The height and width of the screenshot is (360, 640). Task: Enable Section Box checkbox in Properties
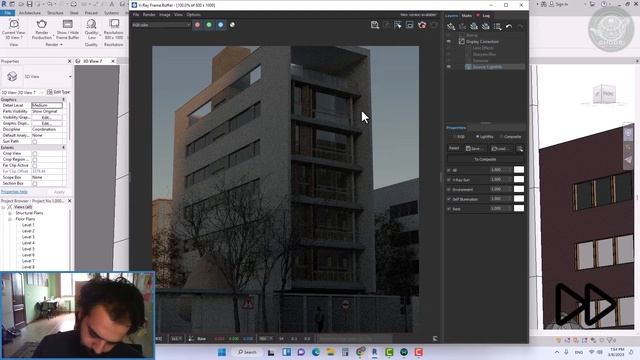35,184
